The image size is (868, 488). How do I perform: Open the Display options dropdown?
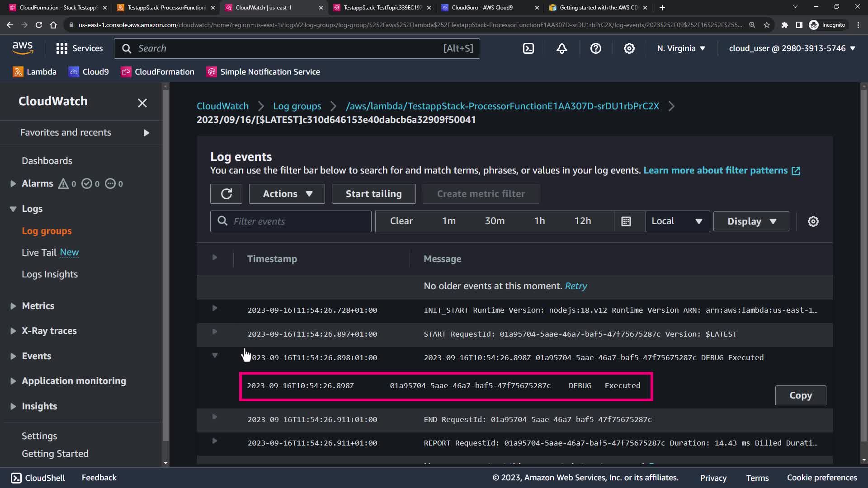coord(751,221)
